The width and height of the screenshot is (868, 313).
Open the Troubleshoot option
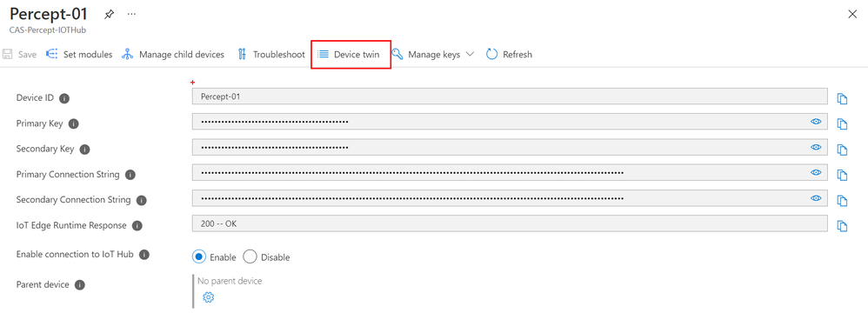[271, 54]
